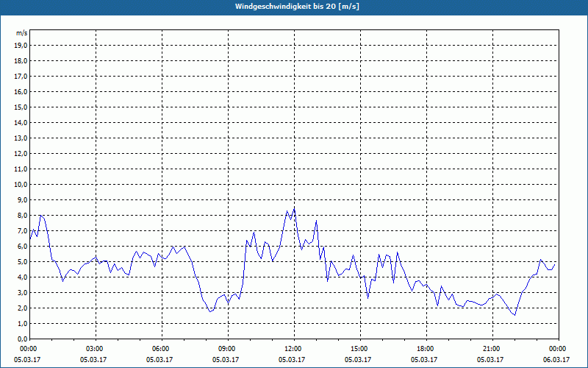The width and height of the screenshot is (588, 368).
Task: Click the curve minimum near 22:00
Action: (x=515, y=315)
